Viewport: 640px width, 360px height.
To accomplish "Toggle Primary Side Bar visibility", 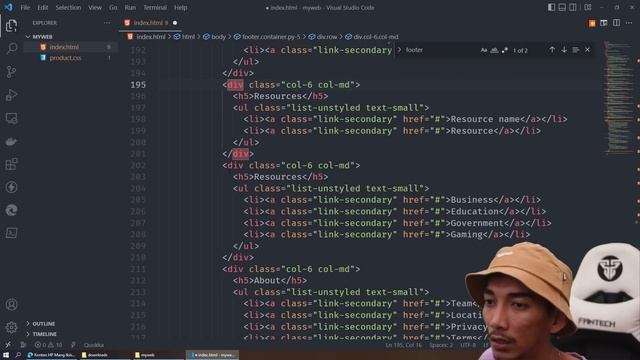I will [551, 7].
